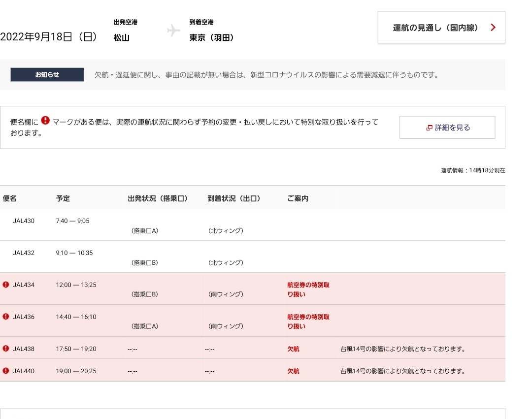
Task: Click the date 2022年9月18日（日）
Action: [x=50, y=36]
